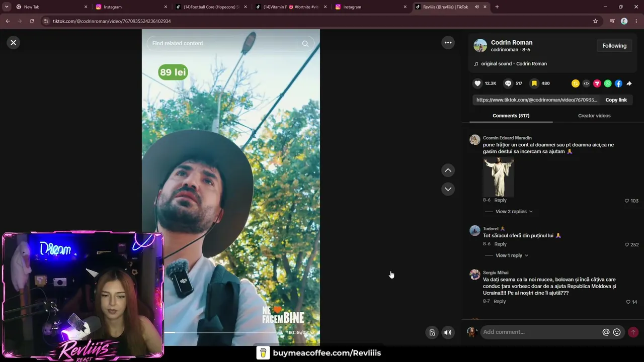Like the video with the heart icon
Screen dimensions: 644x362
click(x=477, y=83)
